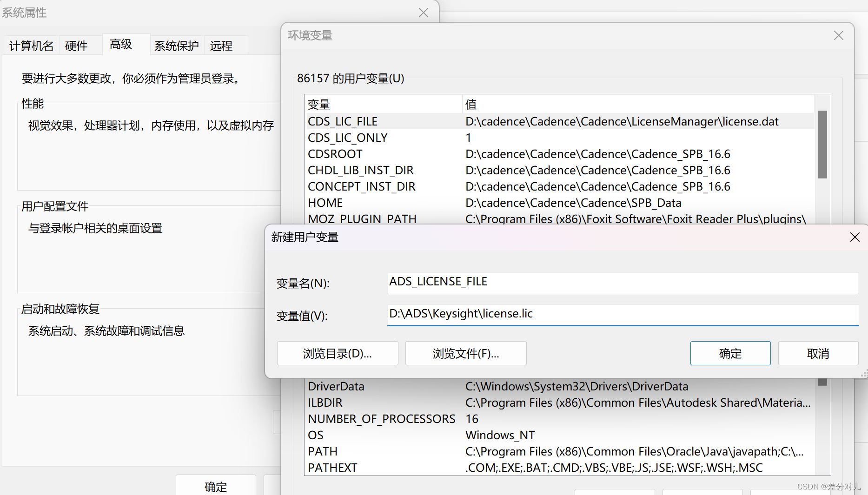Open the 系统保护 tab
Viewport: 868px width, 495px height.
click(177, 46)
